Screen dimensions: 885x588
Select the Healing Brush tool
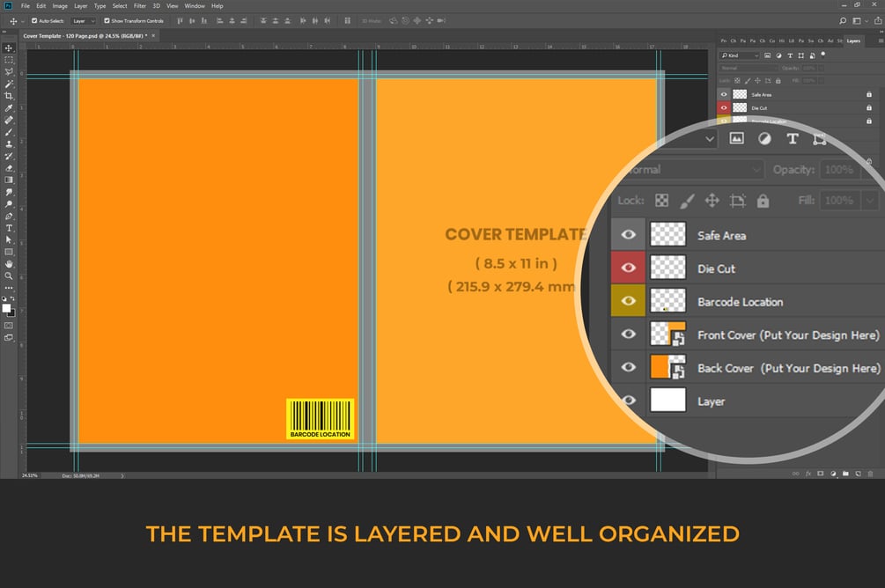(x=9, y=121)
